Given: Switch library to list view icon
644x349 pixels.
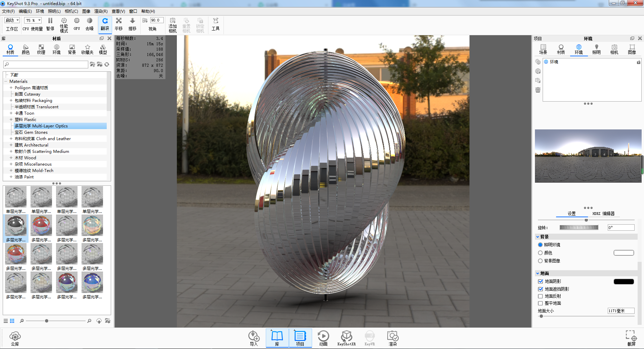Looking at the screenshot, I should click(6, 321).
